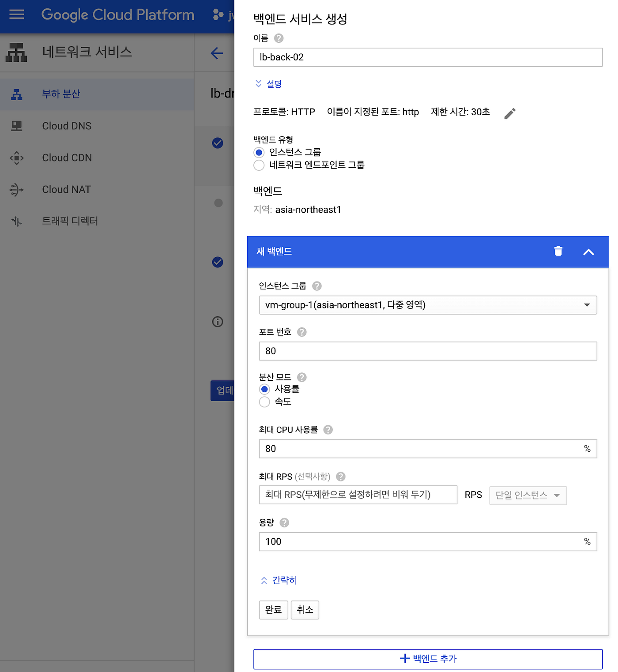Open the navigation hamburger menu
This screenshot has height=672, width=618.
[x=16, y=15]
